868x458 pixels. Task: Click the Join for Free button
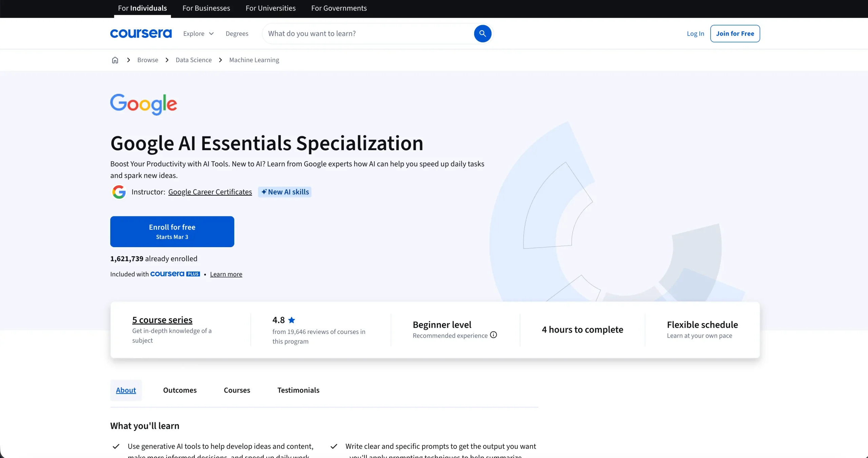tap(735, 34)
